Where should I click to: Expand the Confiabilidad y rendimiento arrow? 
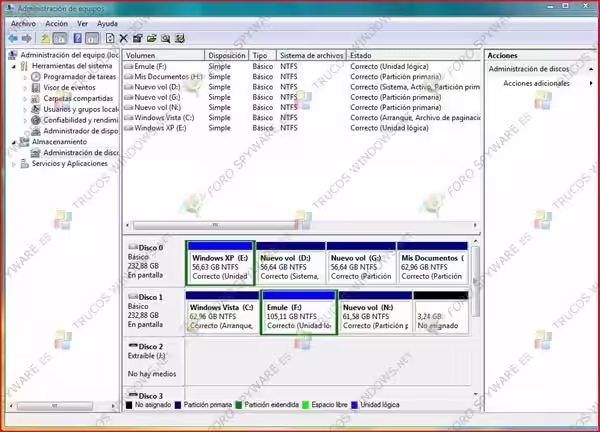click(25, 121)
